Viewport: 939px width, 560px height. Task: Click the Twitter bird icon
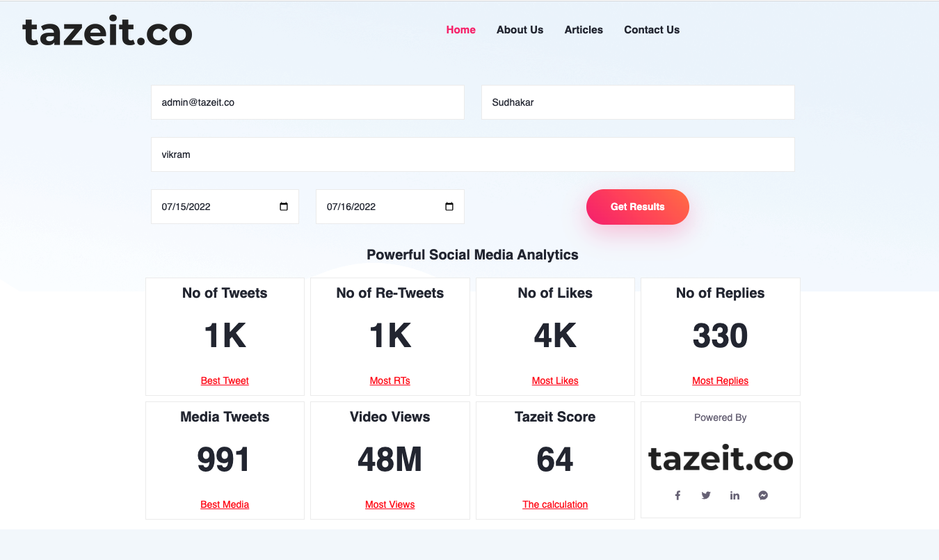(706, 495)
